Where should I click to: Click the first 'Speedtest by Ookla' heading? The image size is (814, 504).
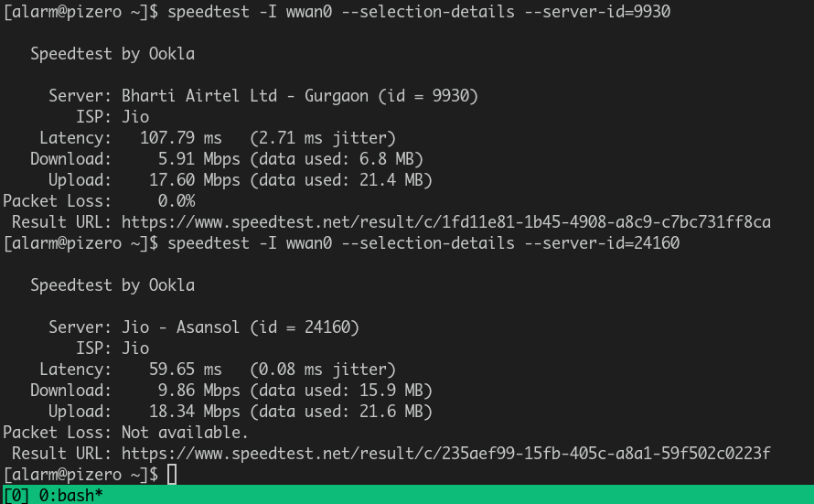pyautogui.click(x=112, y=54)
